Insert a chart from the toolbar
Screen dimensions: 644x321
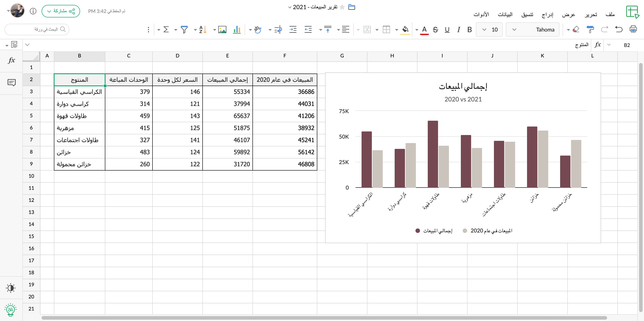click(x=237, y=29)
